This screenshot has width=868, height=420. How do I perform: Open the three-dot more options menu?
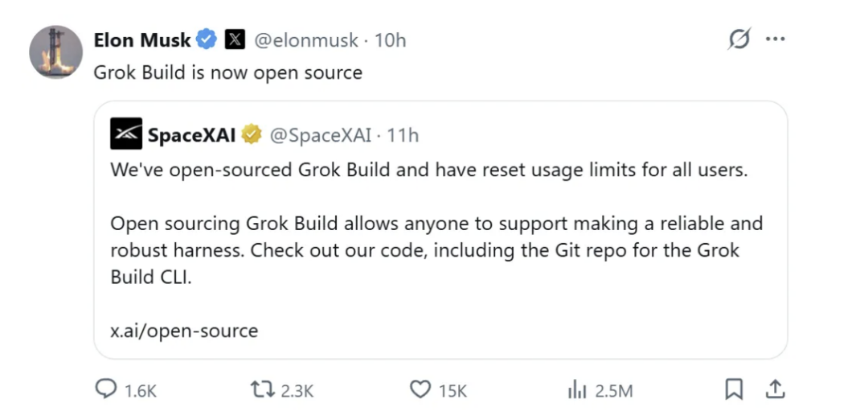pyautogui.click(x=775, y=39)
